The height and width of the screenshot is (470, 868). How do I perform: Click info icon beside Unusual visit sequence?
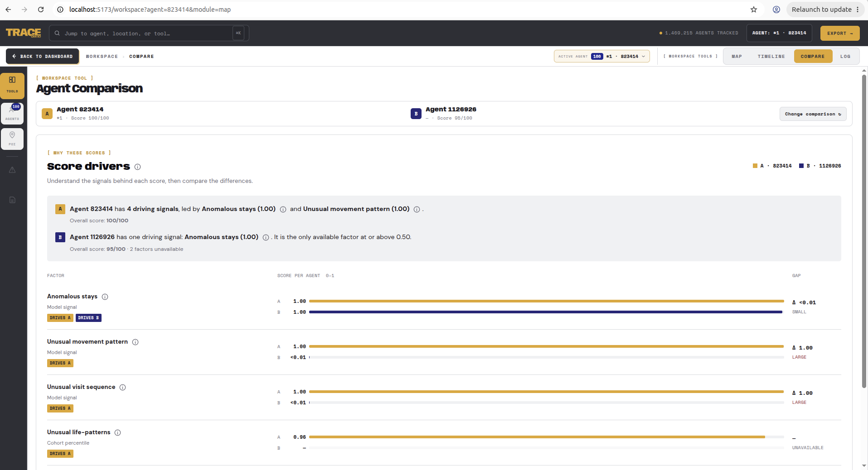click(122, 388)
